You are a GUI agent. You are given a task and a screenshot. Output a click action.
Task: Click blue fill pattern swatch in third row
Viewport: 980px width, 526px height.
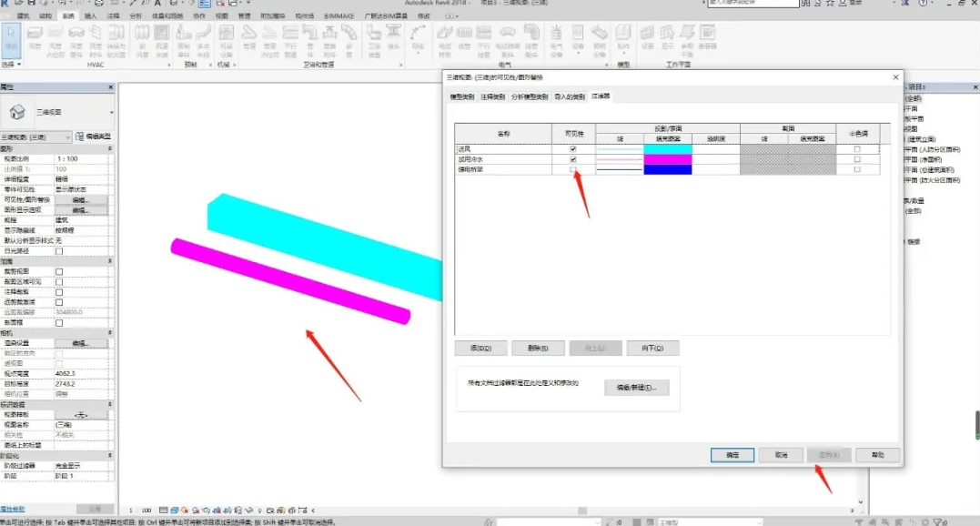click(668, 169)
